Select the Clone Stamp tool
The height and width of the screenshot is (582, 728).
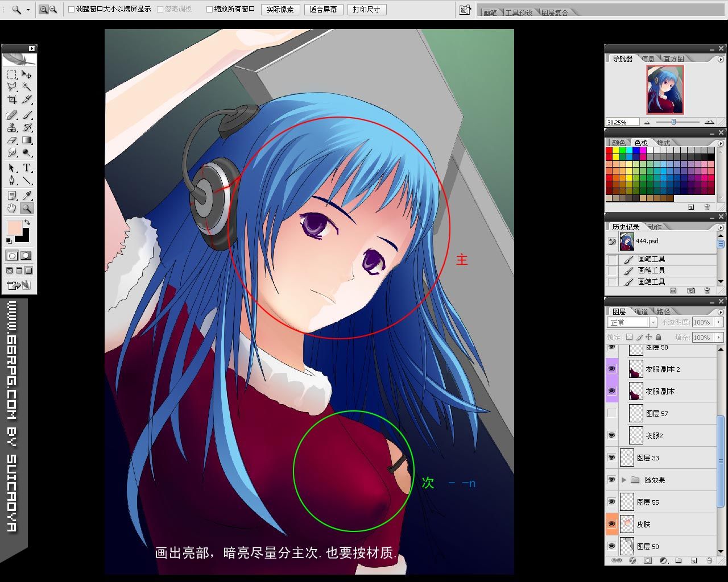click(12, 128)
